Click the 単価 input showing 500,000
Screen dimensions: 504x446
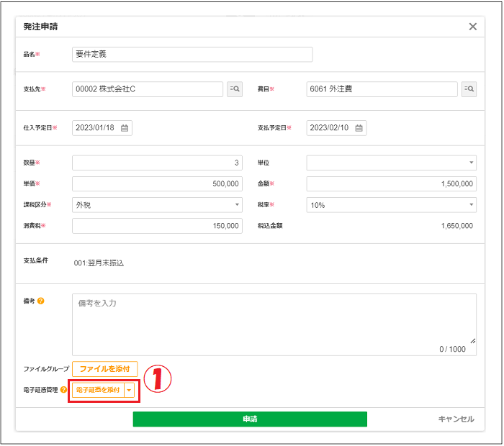tap(157, 184)
